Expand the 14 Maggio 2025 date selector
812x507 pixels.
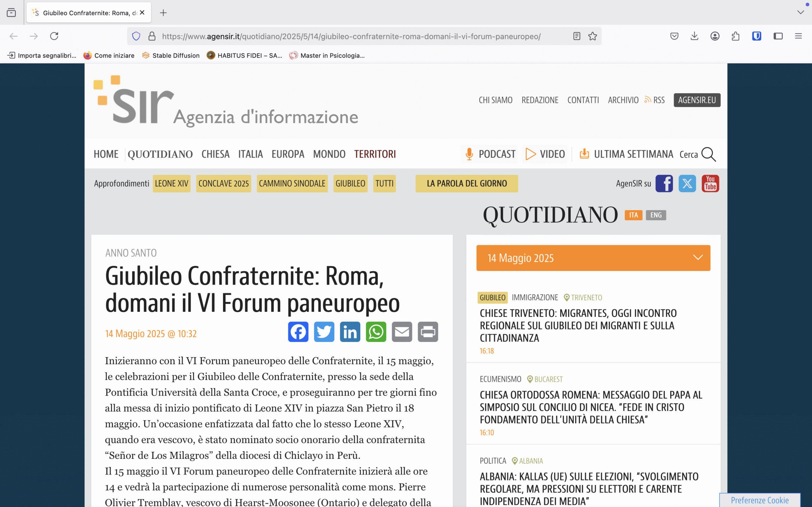(x=698, y=258)
